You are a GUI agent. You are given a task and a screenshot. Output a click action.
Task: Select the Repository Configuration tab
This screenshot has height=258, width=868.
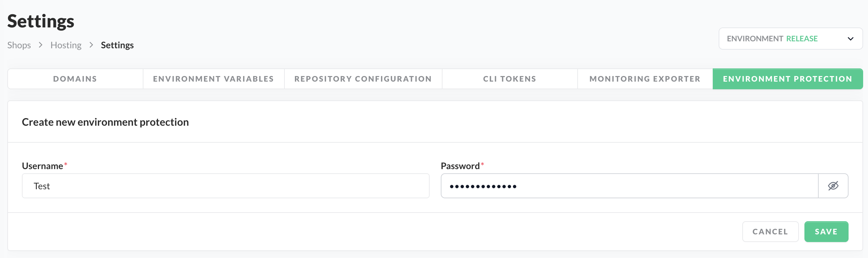click(x=363, y=79)
